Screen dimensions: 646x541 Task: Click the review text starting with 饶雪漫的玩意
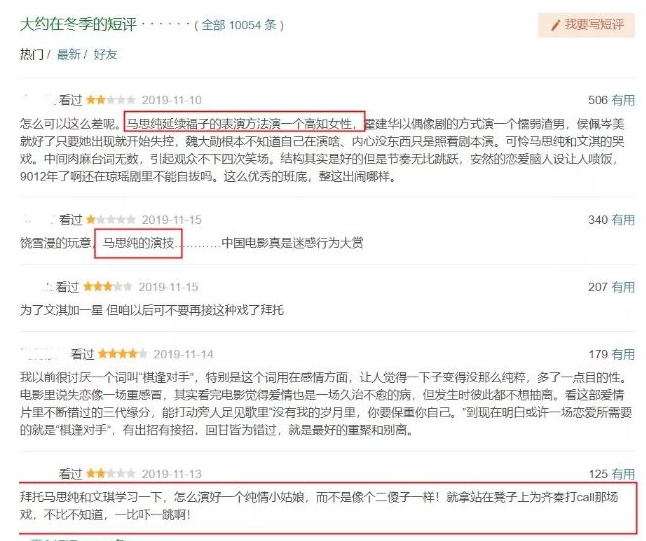(x=192, y=243)
